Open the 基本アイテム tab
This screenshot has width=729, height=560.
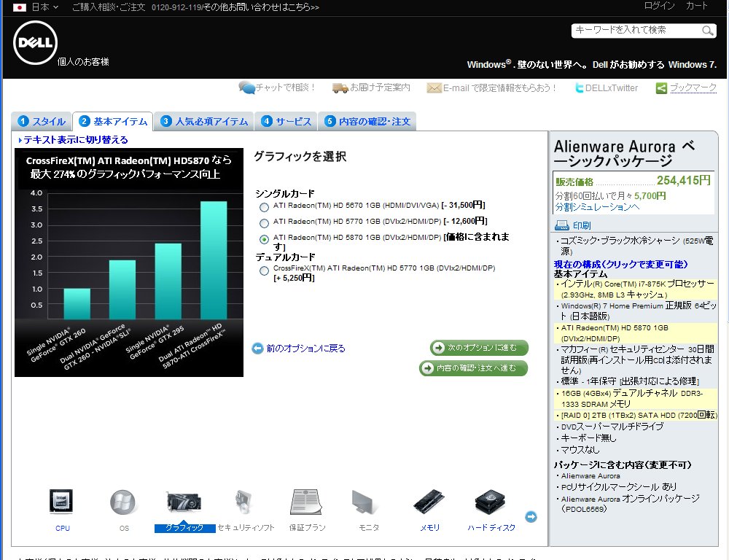click(113, 121)
